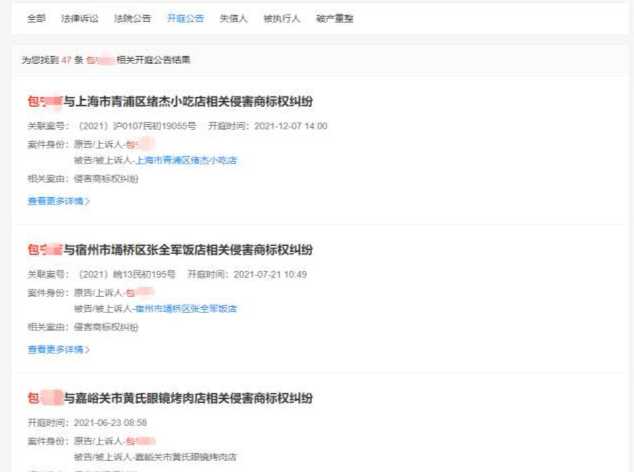The height and width of the screenshot is (472, 634).
Task: Switch to the 全部 tab
Action: click(36, 19)
